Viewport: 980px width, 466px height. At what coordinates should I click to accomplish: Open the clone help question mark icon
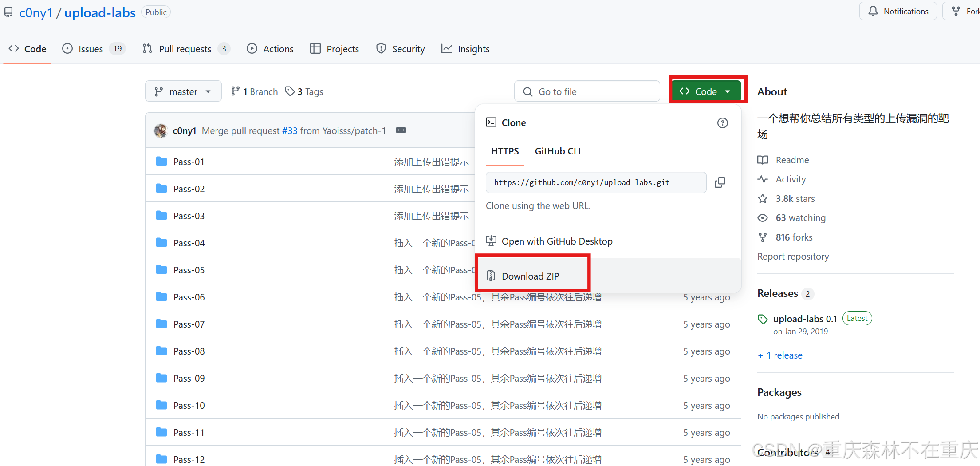tap(722, 123)
